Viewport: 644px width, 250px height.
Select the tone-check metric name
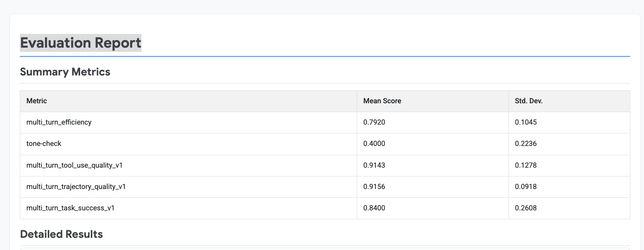(43, 144)
